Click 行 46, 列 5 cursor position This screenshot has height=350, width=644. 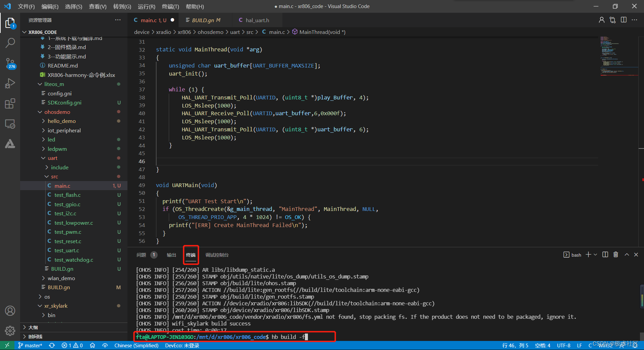click(515, 345)
